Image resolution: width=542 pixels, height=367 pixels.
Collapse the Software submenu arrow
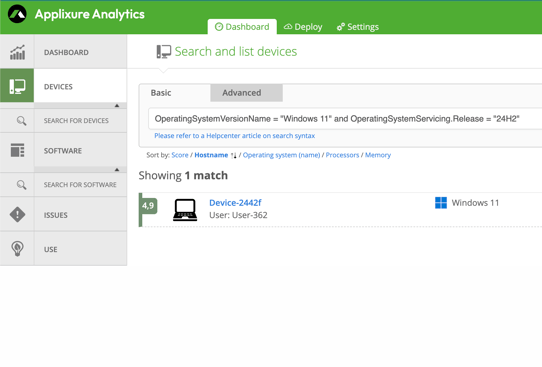point(117,169)
